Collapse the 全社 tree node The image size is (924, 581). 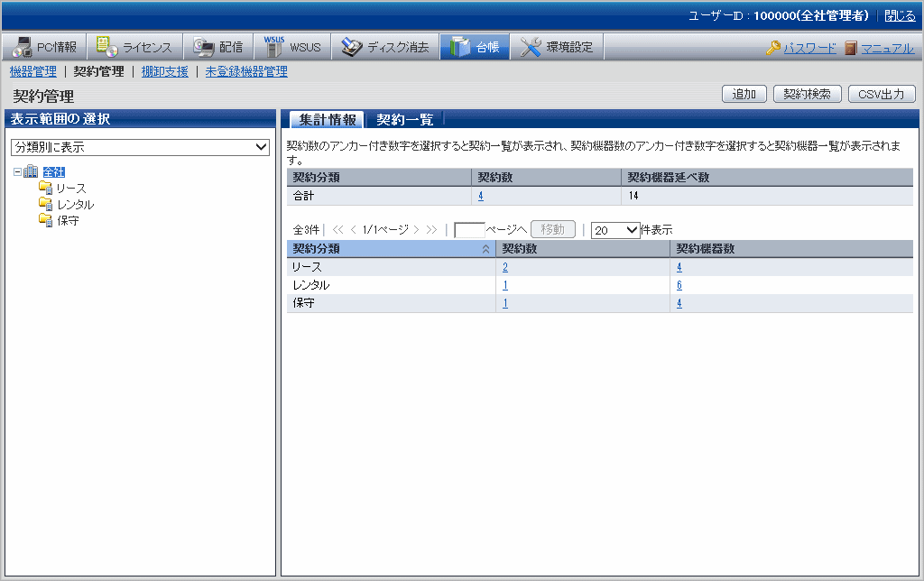tap(17, 171)
